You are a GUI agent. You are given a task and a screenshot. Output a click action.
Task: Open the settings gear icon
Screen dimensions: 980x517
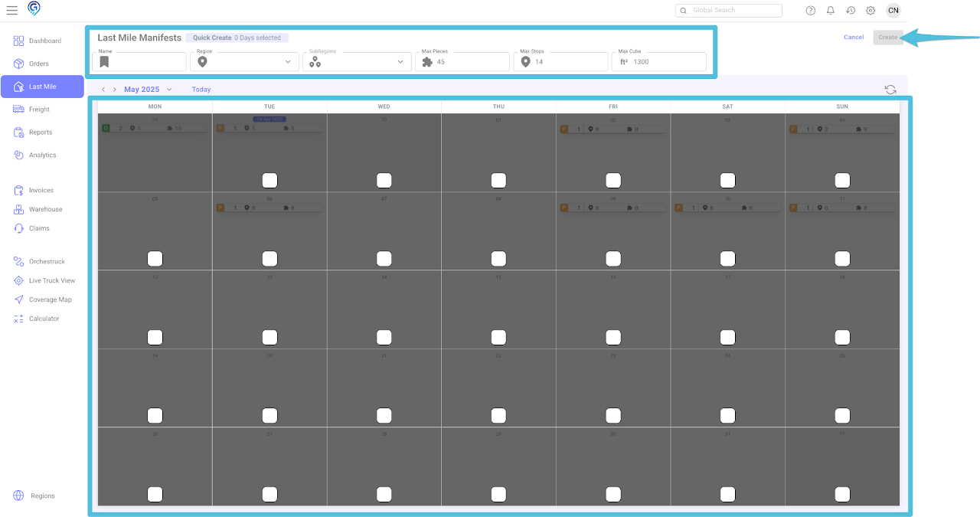(x=871, y=11)
